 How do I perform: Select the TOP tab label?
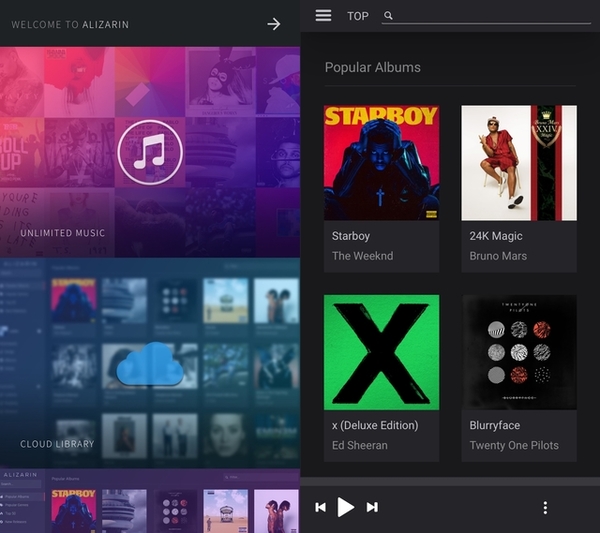pos(358,16)
